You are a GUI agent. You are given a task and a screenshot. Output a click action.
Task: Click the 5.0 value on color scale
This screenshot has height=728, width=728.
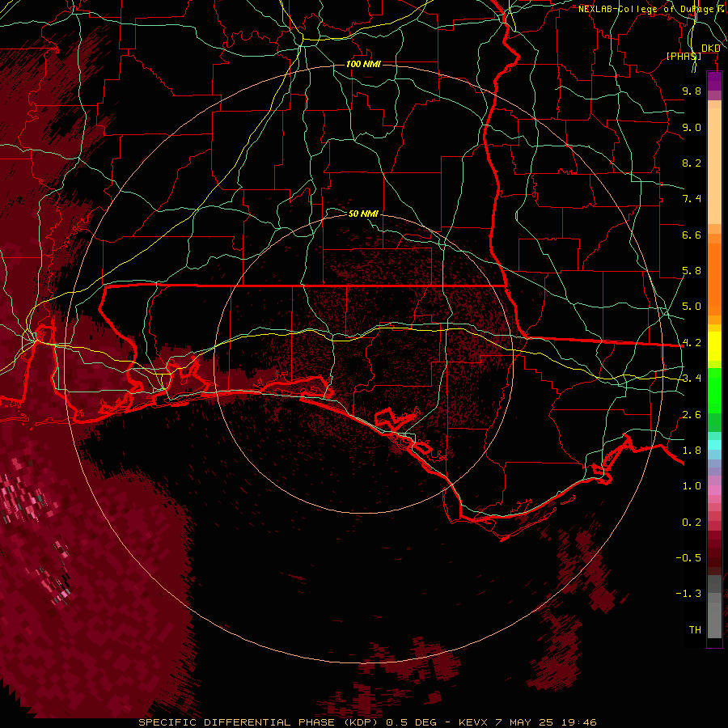(692, 307)
